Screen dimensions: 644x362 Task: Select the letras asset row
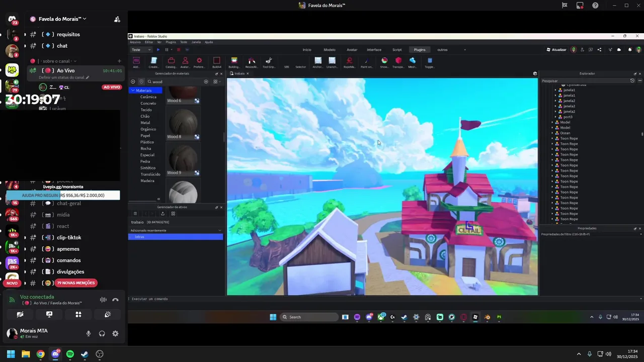coord(176,237)
